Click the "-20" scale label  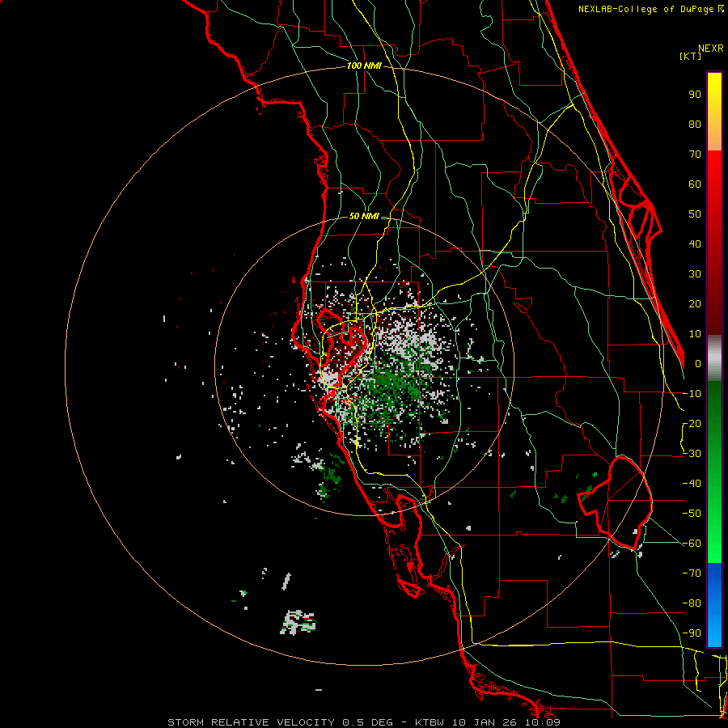[692, 424]
